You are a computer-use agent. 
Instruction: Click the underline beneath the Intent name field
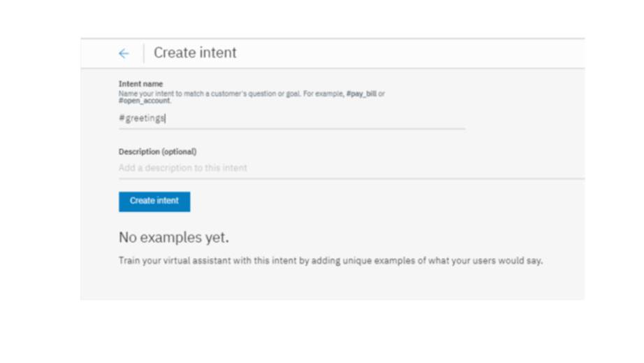[x=291, y=129]
